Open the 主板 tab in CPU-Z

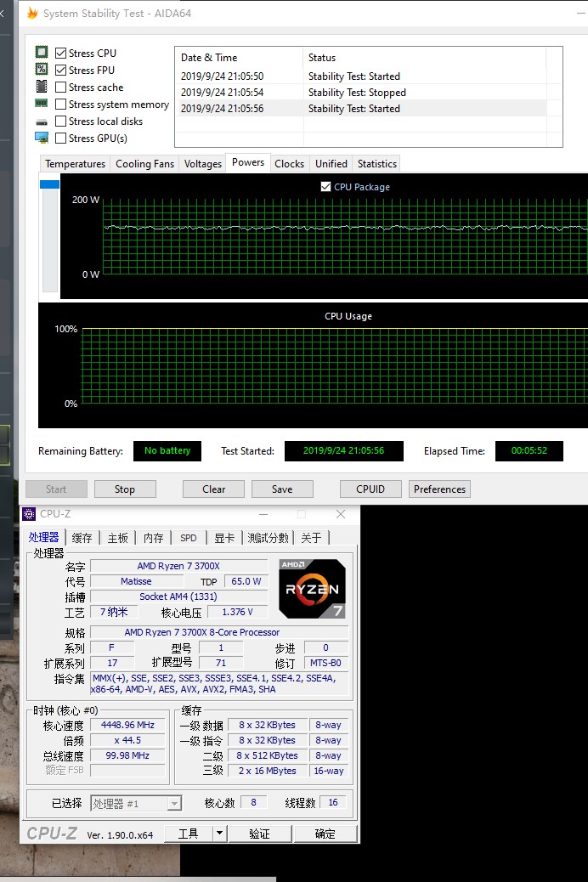(117, 539)
